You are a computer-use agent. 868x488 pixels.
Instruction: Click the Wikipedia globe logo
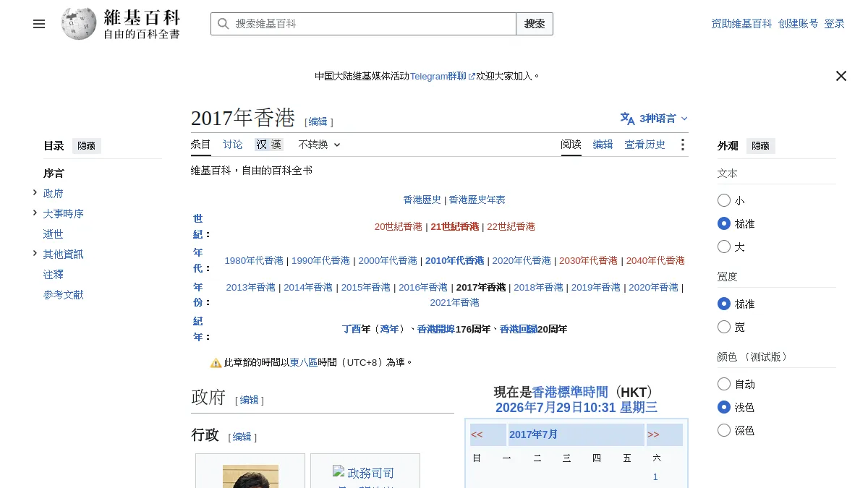79,24
